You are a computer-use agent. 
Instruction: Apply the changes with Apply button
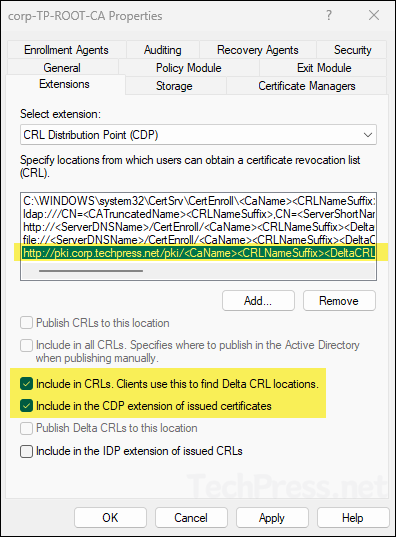pos(272,517)
